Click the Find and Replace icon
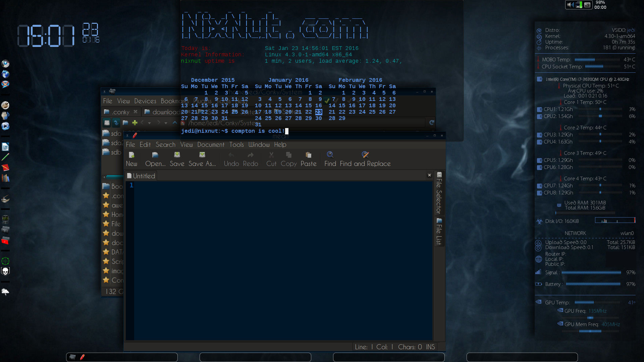This screenshot has height=362, width=644. coord(365,155)
